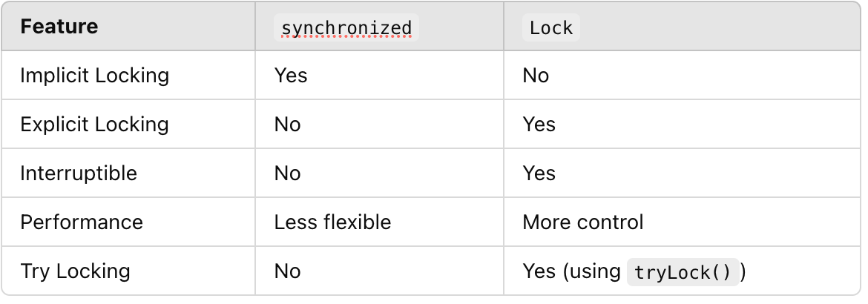The image size is (868, 304).
Task: Select Yes in Explicit Locking Lock cell
Action: click(539, 125)
